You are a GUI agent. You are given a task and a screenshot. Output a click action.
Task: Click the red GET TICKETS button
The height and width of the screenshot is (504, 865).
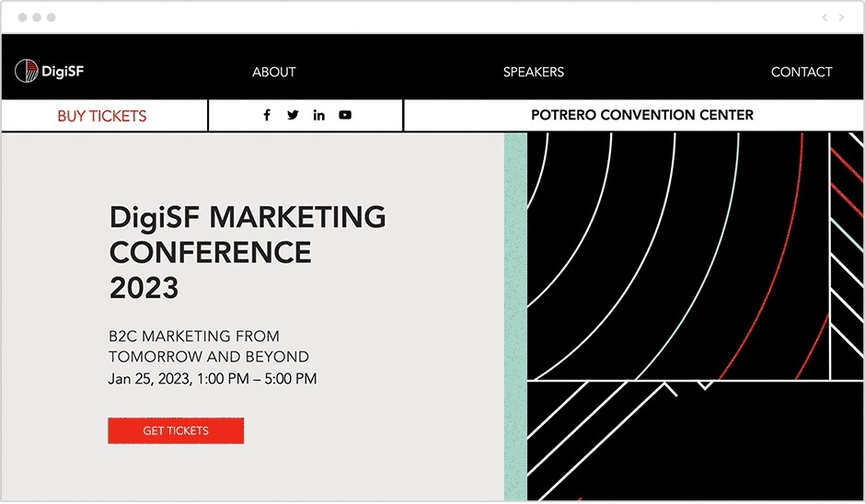176,430
